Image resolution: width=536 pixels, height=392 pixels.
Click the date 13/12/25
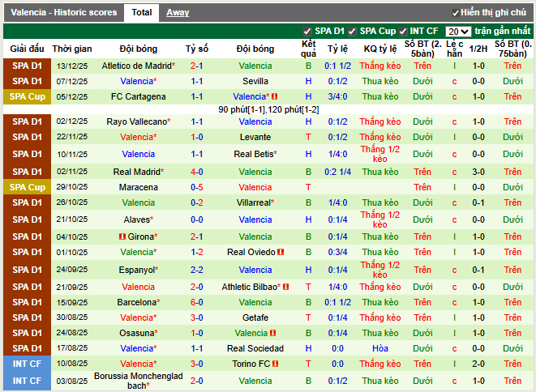(72, 66)
